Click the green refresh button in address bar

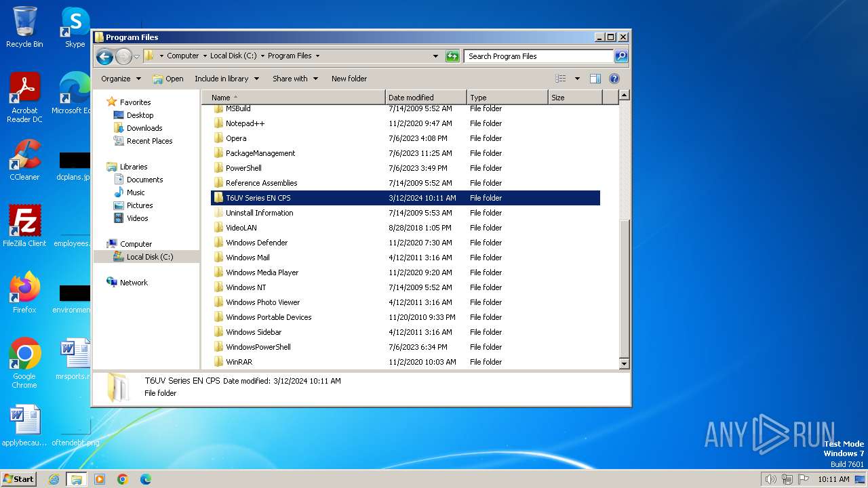452,56
